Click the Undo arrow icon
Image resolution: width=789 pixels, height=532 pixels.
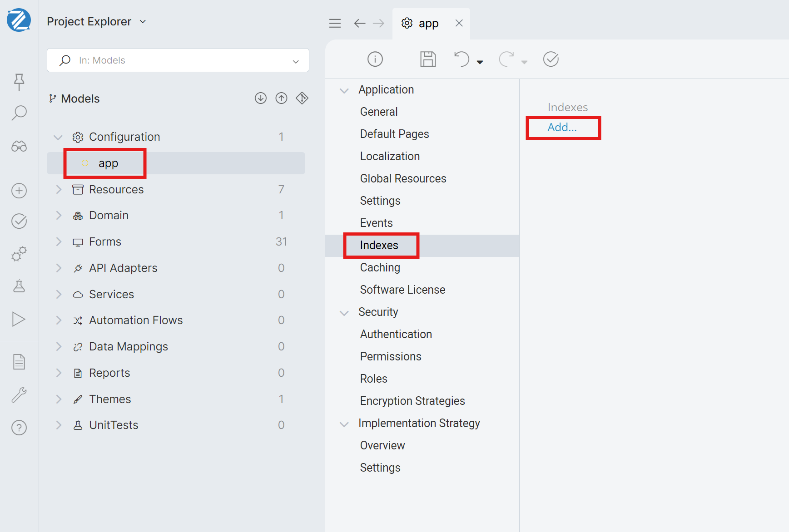pos(461,59)
